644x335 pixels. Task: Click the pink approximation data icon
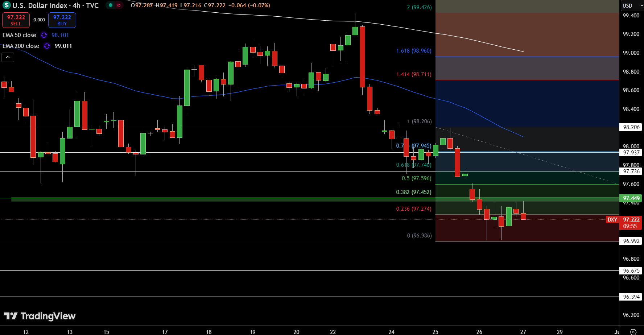coord(119,5)
